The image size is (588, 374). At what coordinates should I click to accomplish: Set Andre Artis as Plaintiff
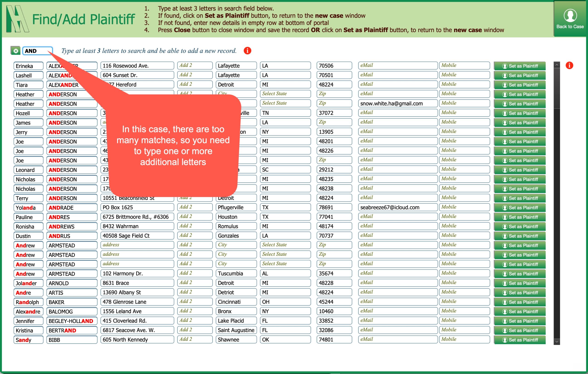[x=520, y=292]
